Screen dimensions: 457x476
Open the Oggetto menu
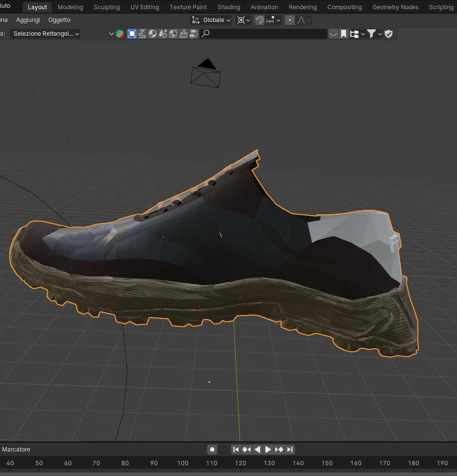tap(59, 20)
